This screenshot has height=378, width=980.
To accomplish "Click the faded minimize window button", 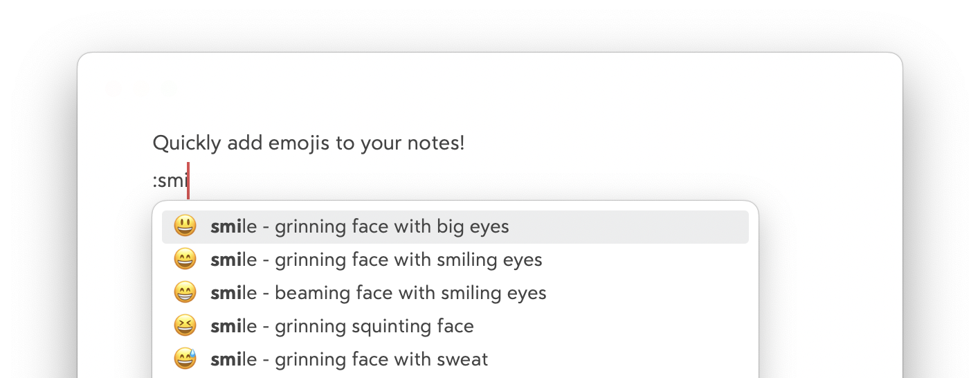I will pyautogui.click(x=141, y=88).
